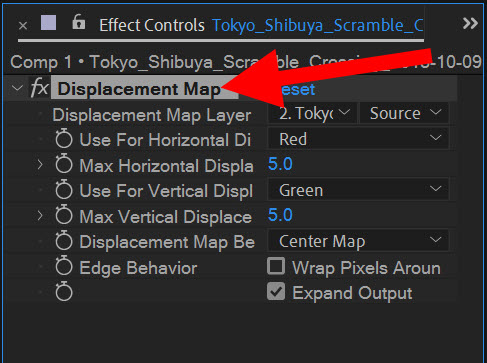Open the Source dropdown for map layer

pos(404,113)
